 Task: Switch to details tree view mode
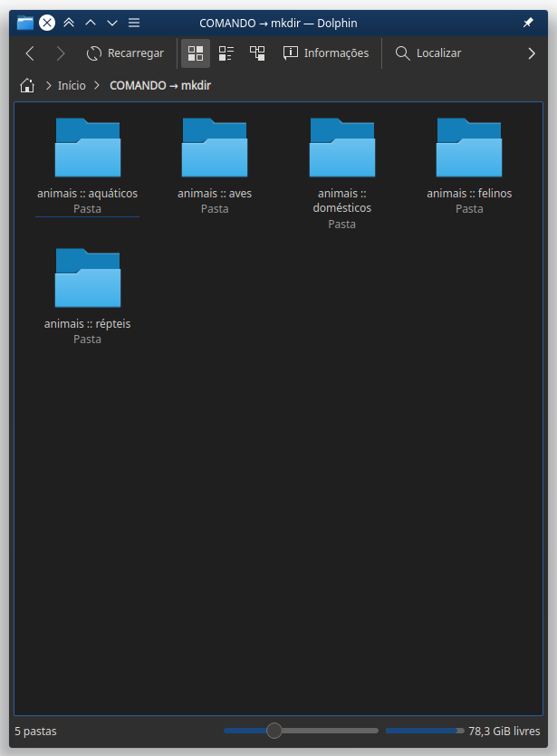click(x=257, y=53)
